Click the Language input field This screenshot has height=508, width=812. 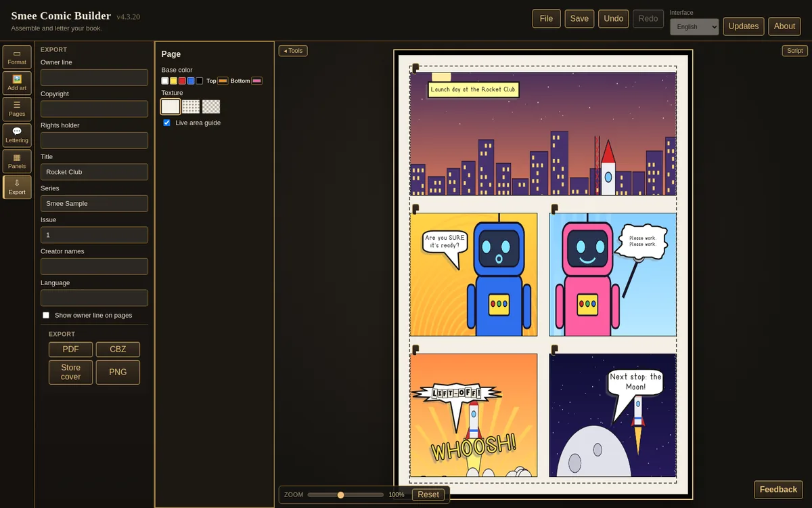94,298
